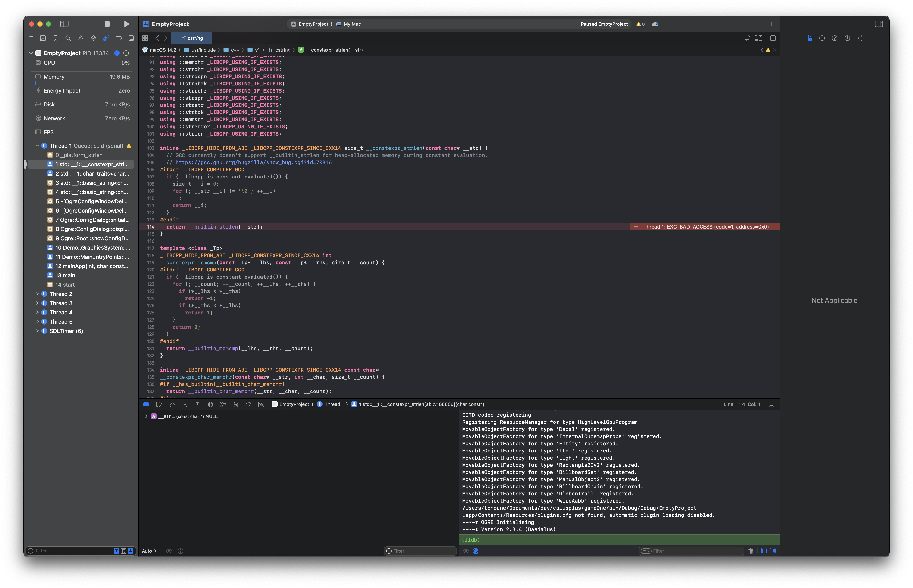The image size is (913, 588).
Task: Stop the running EmptyProject
Action: [x=107, y=24]
